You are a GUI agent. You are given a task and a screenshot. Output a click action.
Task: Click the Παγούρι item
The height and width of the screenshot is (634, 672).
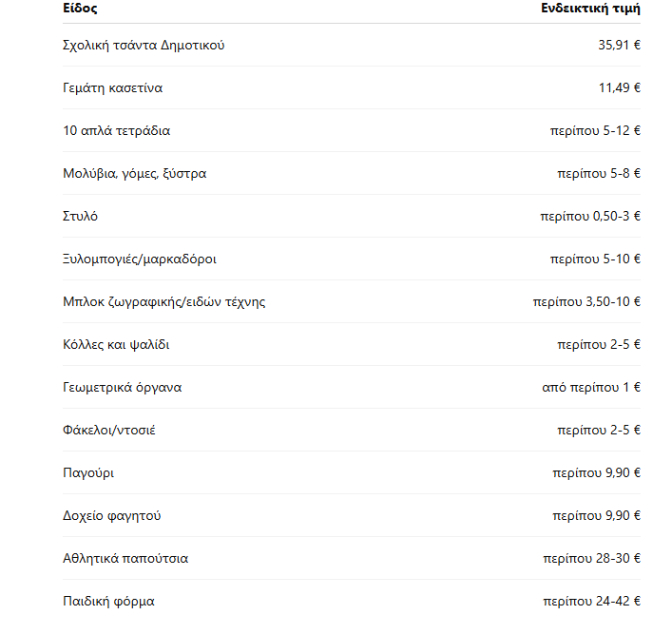89,473
